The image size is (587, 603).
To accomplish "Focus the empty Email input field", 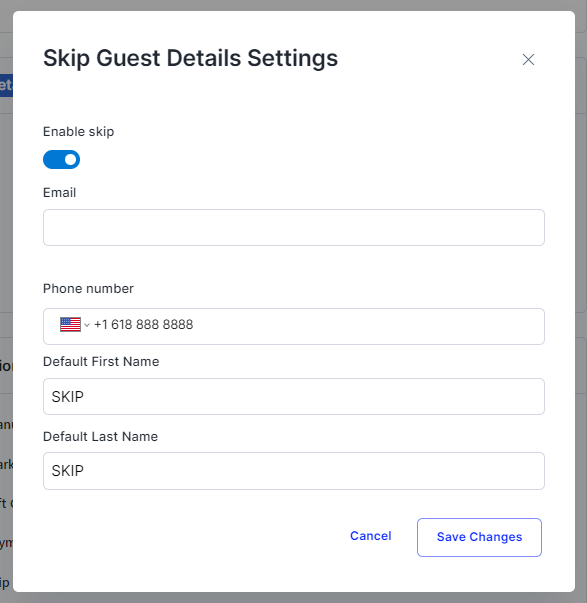I will tap(294, 228).
